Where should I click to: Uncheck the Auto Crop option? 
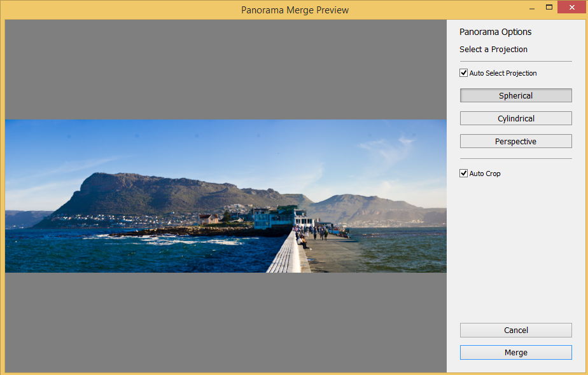(464, 173)
